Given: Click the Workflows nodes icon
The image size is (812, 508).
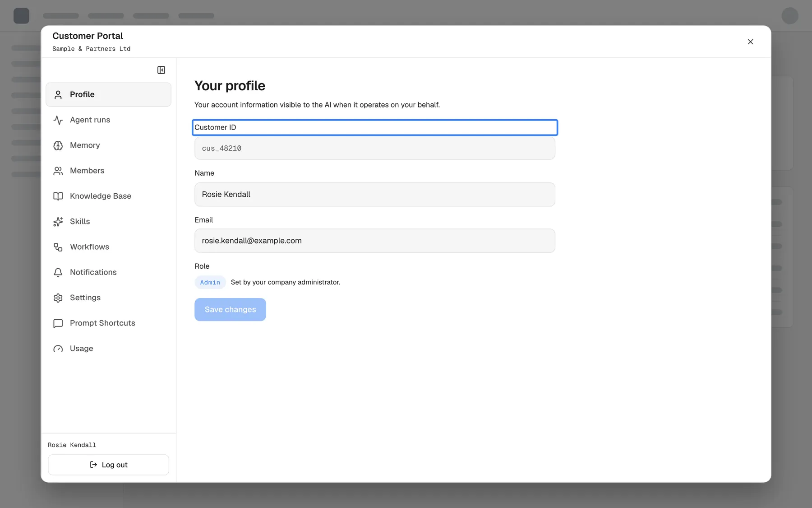Looking at the screenshot, I should click(x=58, y=247).
